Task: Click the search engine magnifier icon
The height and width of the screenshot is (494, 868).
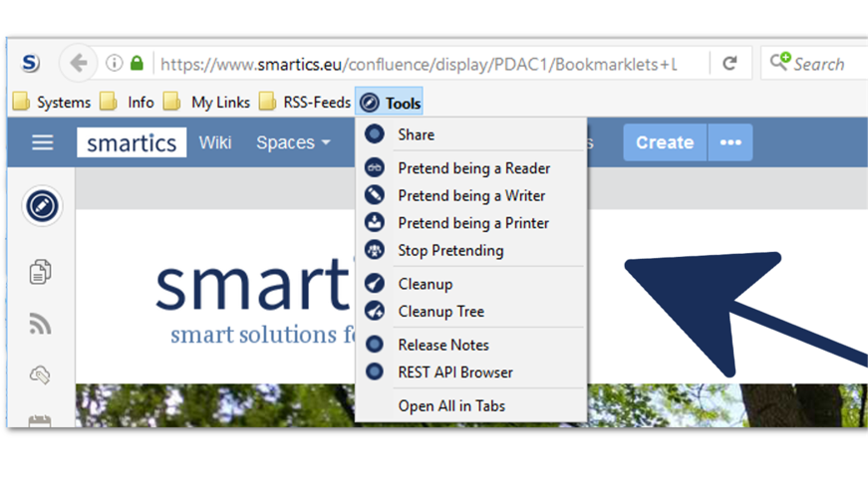Action: 780,62
